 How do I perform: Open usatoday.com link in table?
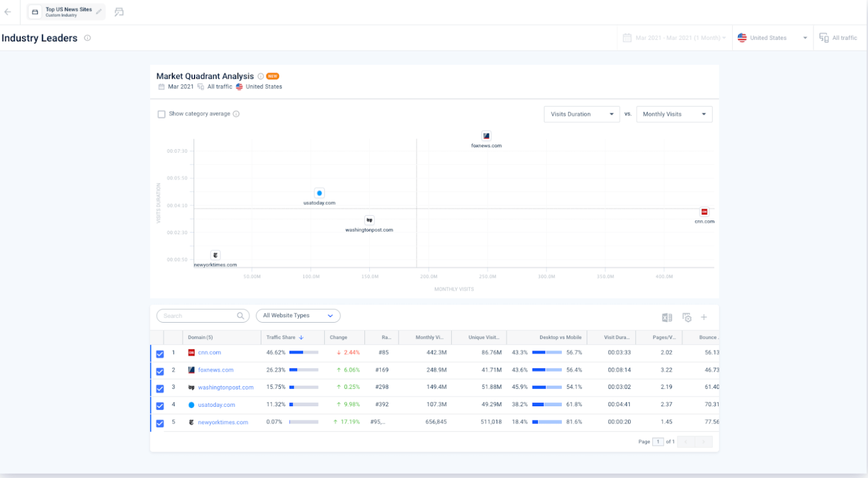[216, 405]
